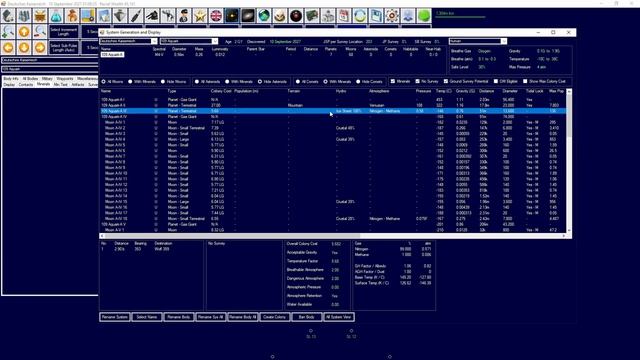Switch to the All Bodies tab
Viewport: 640px width, 360px height.
pyautogui.click(x=30, y=78)
